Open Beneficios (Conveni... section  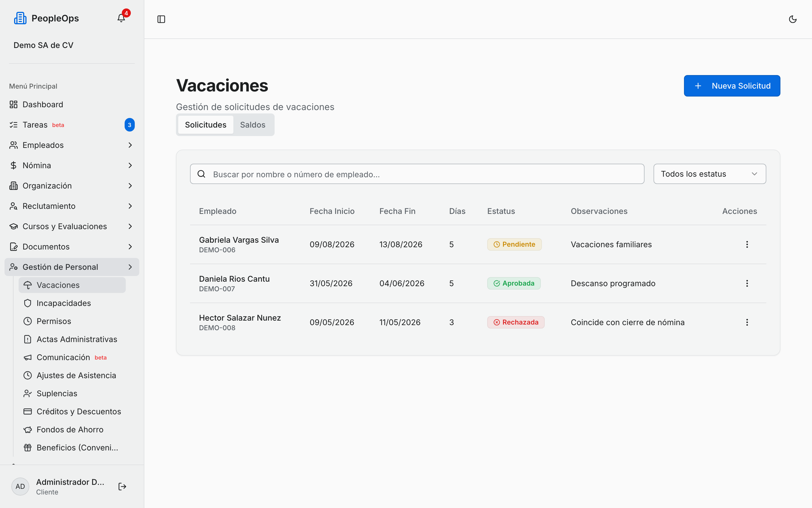click(72, 448)
